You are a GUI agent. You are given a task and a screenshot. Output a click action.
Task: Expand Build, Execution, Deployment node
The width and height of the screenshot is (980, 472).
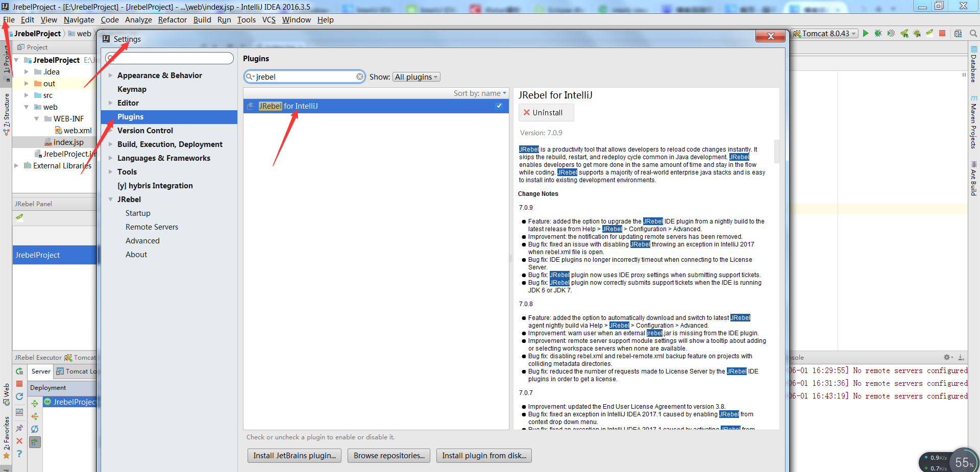click(x=110, y=144)
